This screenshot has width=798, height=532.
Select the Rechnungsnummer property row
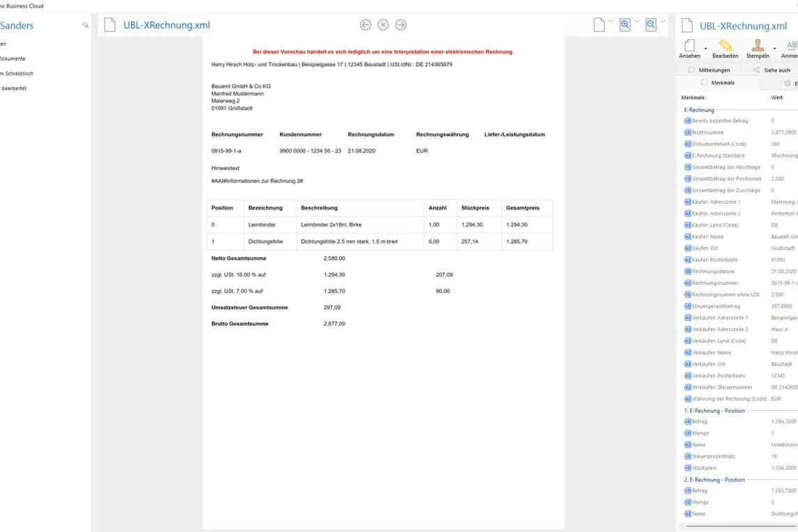tap(740, 283)
